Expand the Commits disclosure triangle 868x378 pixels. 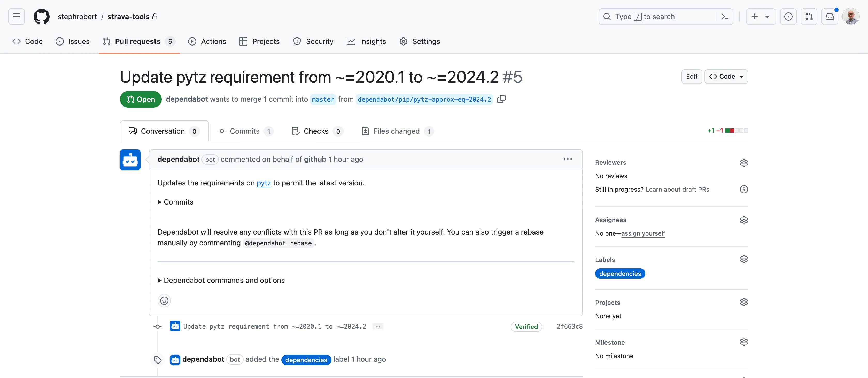[159, 202]
